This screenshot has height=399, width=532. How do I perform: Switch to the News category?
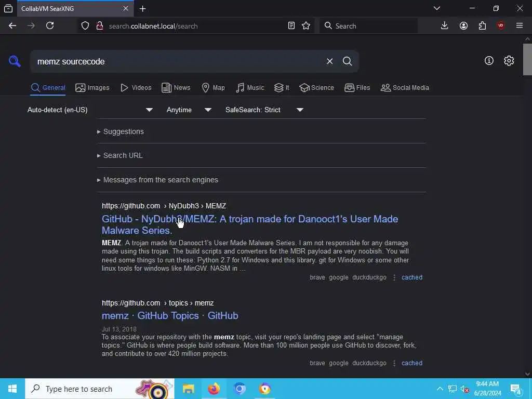176,88
